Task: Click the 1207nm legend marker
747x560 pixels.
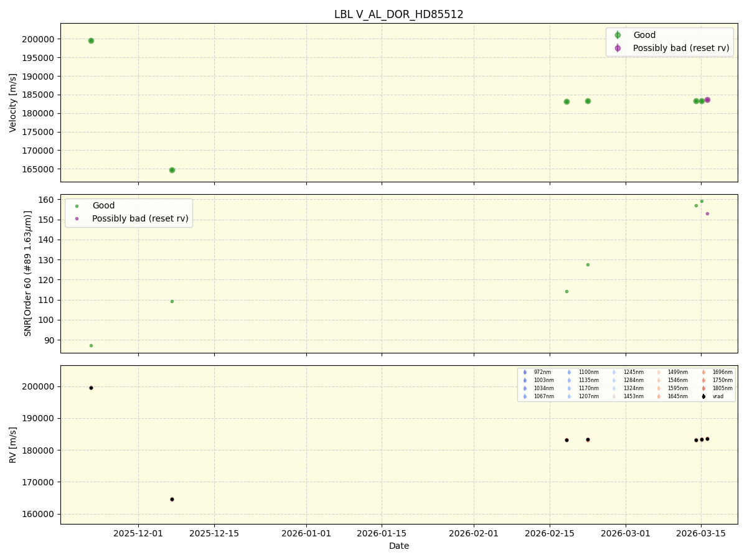Action: [569, 396]
